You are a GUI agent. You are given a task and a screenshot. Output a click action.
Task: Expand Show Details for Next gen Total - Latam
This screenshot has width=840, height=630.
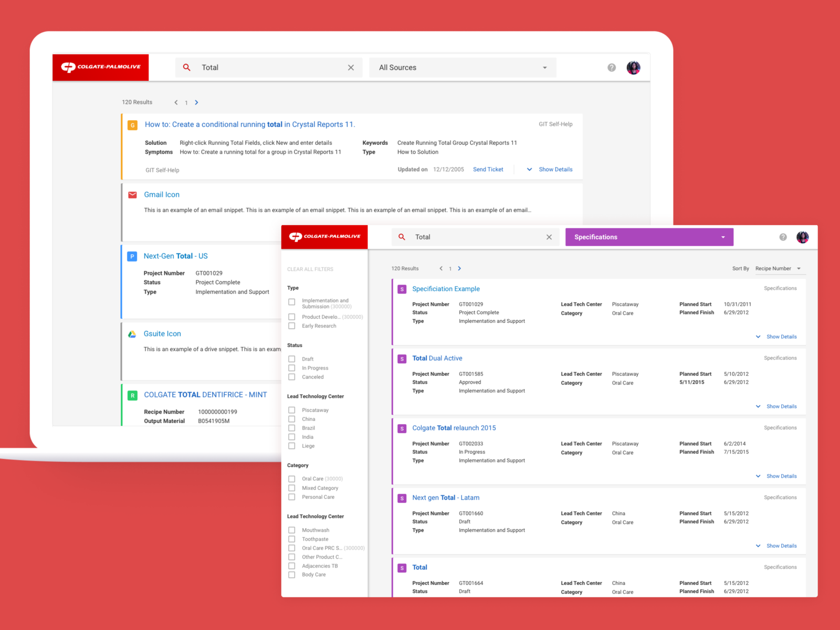(776, 546)
